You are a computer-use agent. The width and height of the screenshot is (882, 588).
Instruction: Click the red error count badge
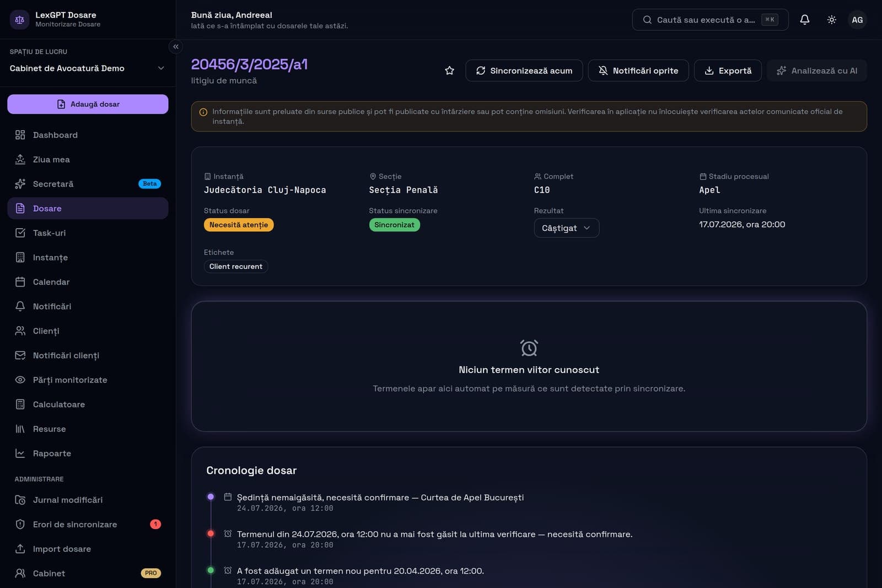tap(155, 524)
